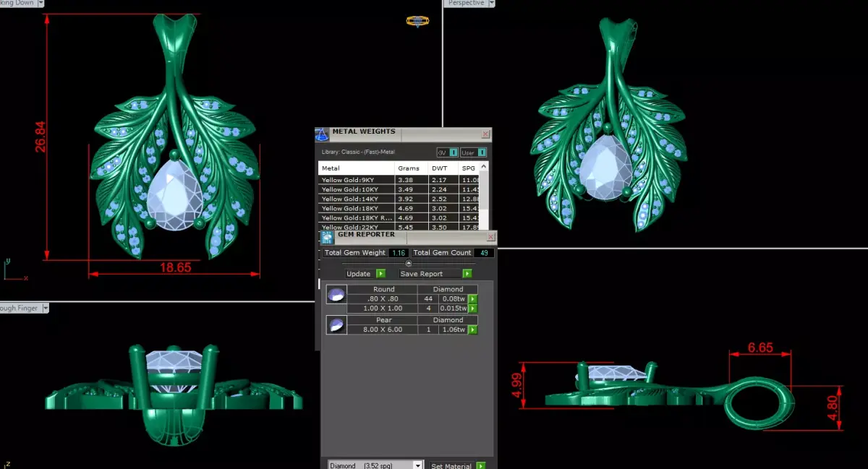Select the Yellow Gold:10KY row
This screenshot has width=868, height=469.
[399, 189]
